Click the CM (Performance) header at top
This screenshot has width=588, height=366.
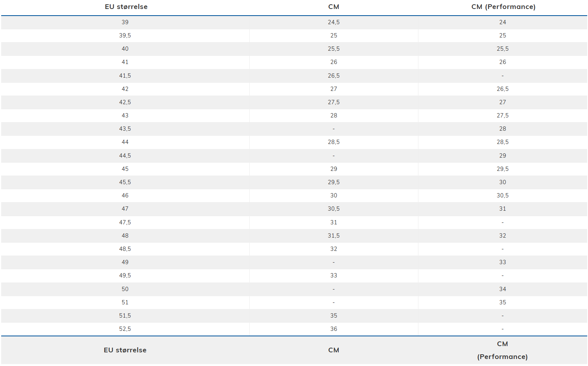click(503, 7)
